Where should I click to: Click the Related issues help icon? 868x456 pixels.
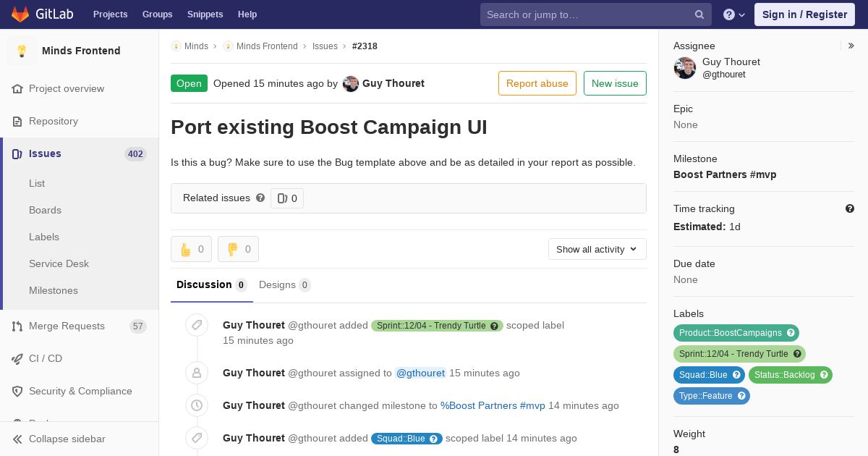(260, 198)
